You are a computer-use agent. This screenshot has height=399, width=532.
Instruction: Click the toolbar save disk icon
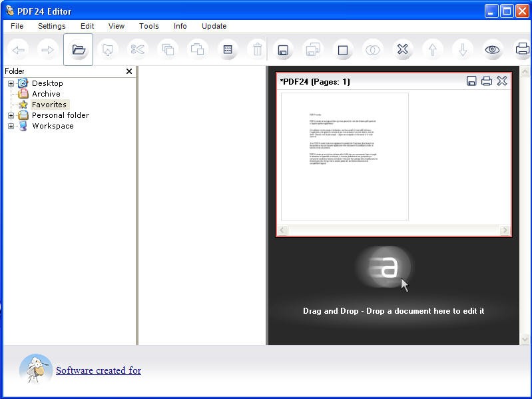[x=283, y=50]
